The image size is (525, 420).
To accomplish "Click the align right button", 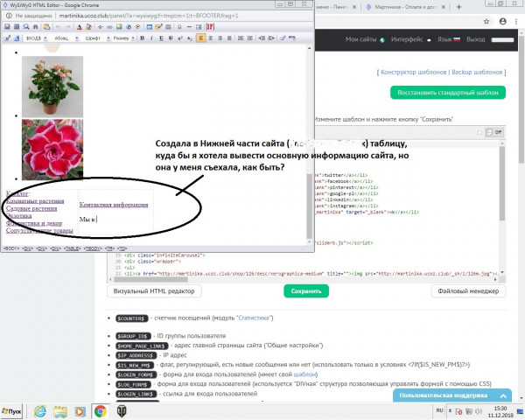I will (220, 38).
